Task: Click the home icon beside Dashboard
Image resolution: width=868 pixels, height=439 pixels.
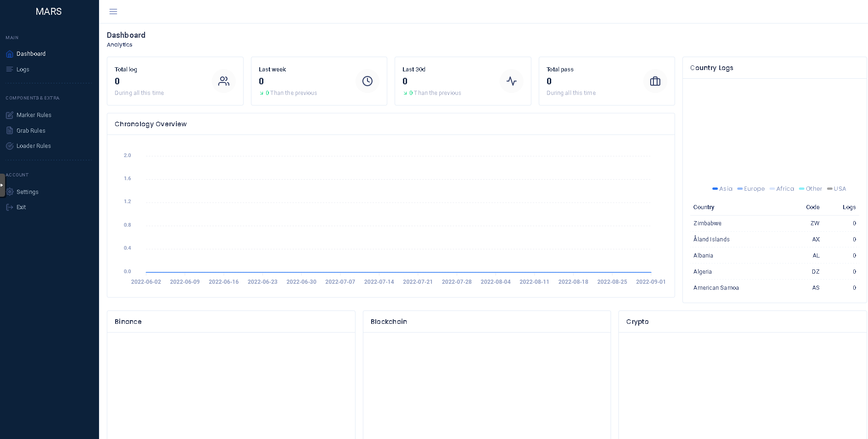Action: click(9, 54)
